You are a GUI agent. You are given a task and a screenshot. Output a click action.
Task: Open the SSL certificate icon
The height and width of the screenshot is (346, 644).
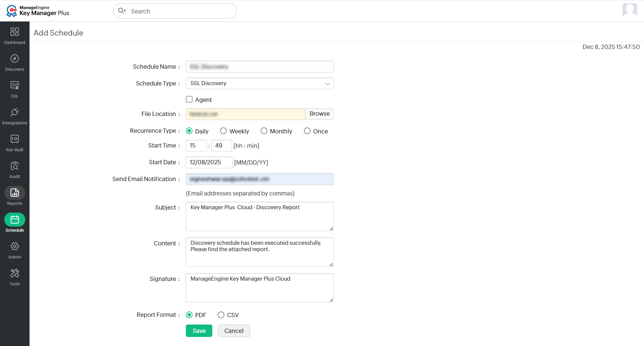[15, 85]
